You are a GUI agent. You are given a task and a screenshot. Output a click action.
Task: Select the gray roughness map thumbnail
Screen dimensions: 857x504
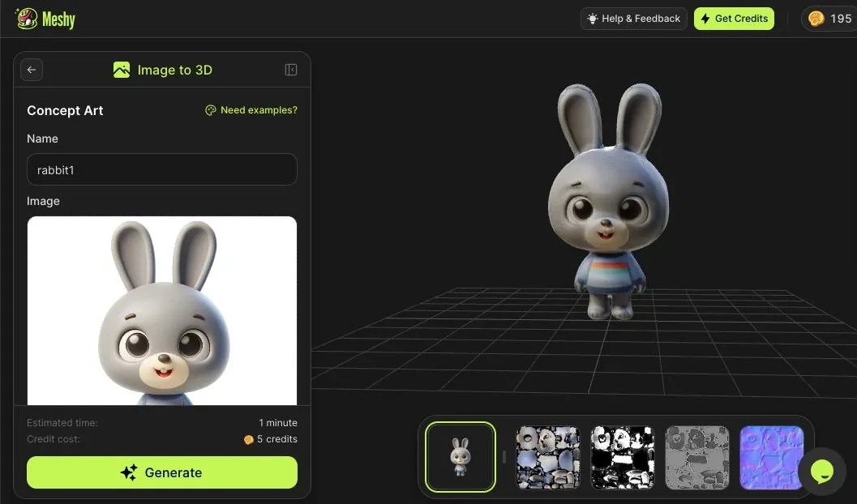tap(696, 457)
